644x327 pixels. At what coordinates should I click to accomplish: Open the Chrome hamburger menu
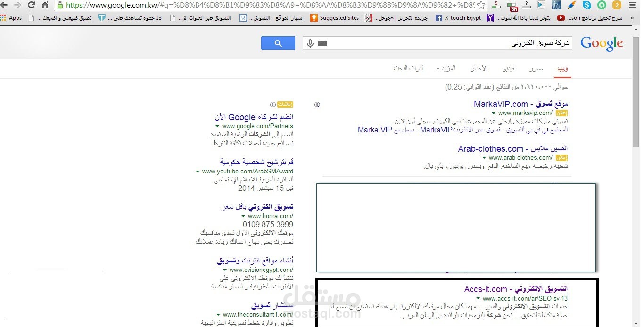pos(632,5)
